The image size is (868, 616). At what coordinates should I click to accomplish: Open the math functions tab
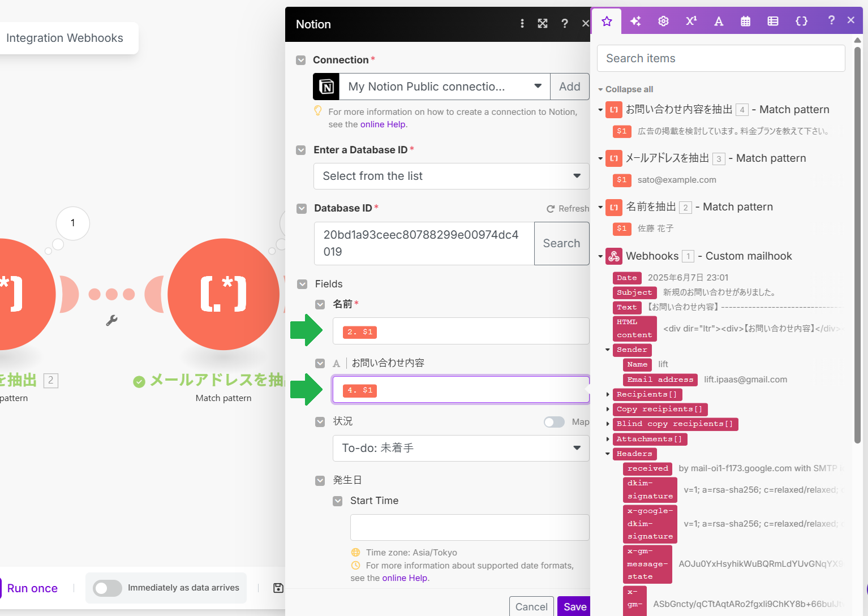pyautogui.click(x=691, y=21)
